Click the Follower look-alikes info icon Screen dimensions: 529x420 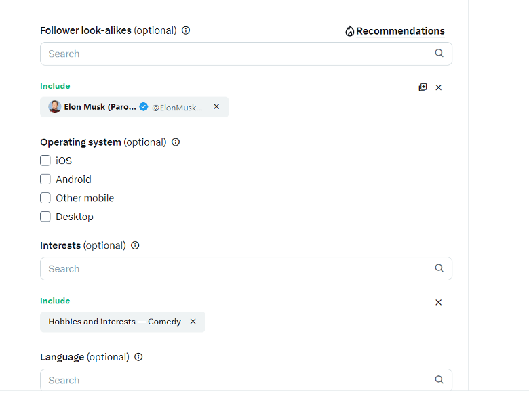(x=186, y=30)
